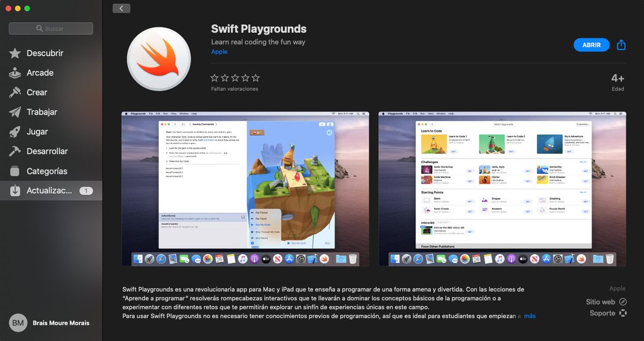Click the Trabajar paper plane icon
Viewport: 644px width, 341px height.
[15, 112]
